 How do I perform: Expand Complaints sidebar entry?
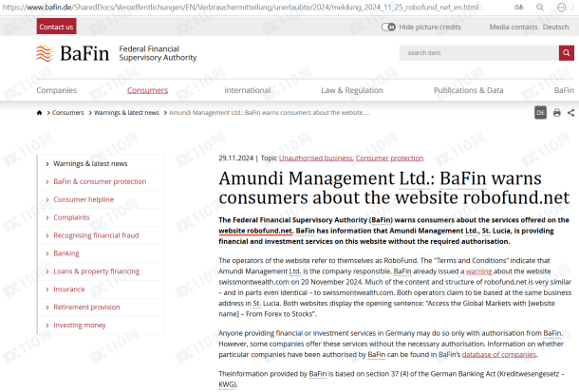point(71,217)
